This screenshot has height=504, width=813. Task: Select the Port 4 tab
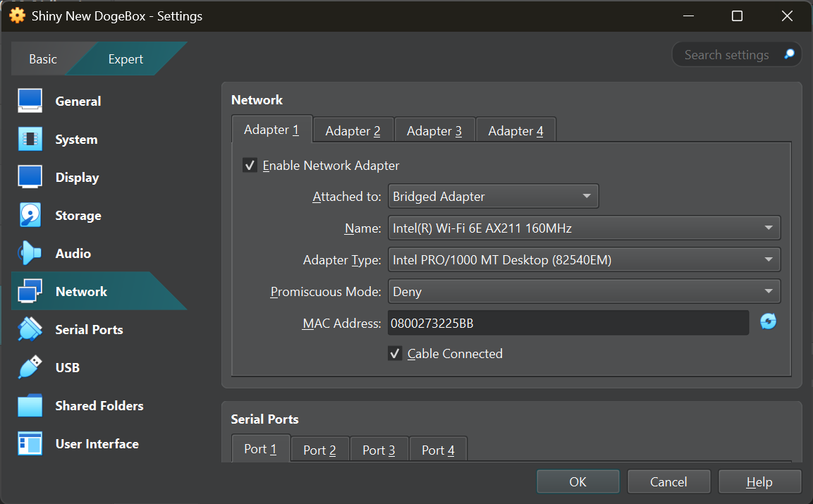pos(438,450)
